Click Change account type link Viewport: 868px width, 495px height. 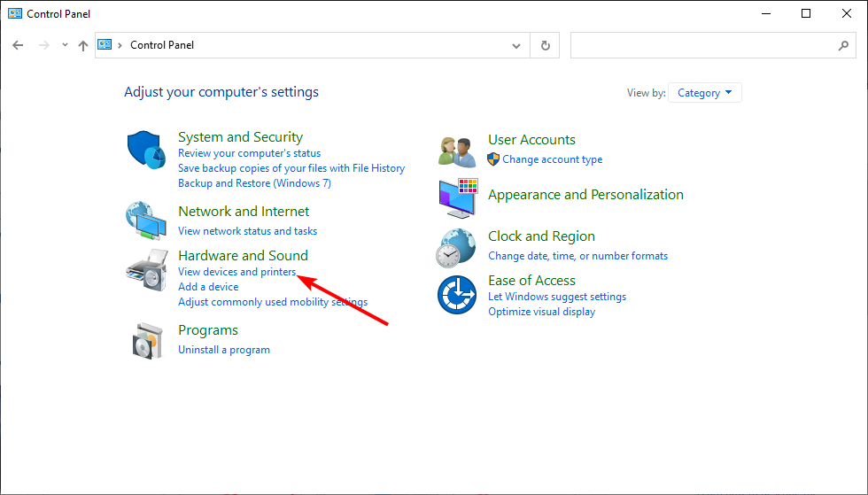(x=552, y=159)
